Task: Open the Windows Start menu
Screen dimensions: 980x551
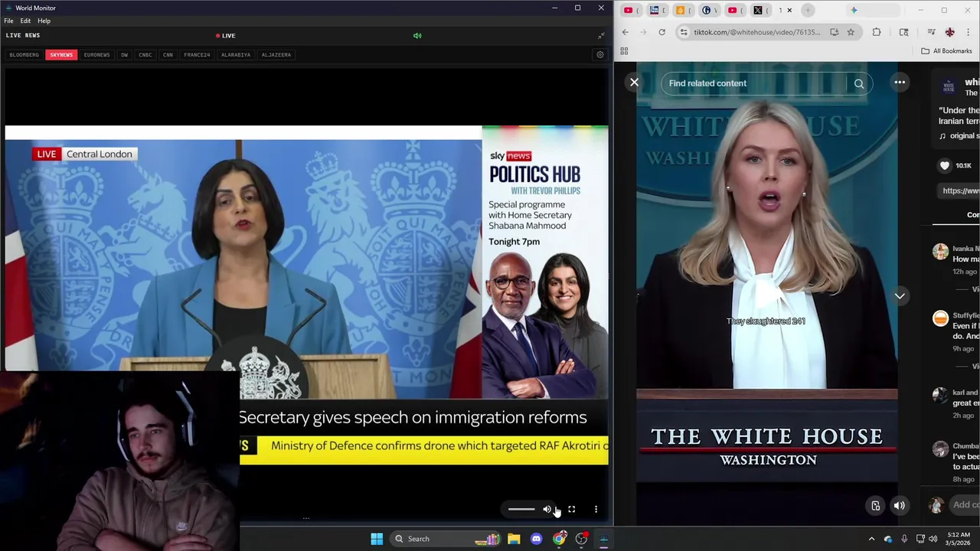Action: [x=377, y=539]
